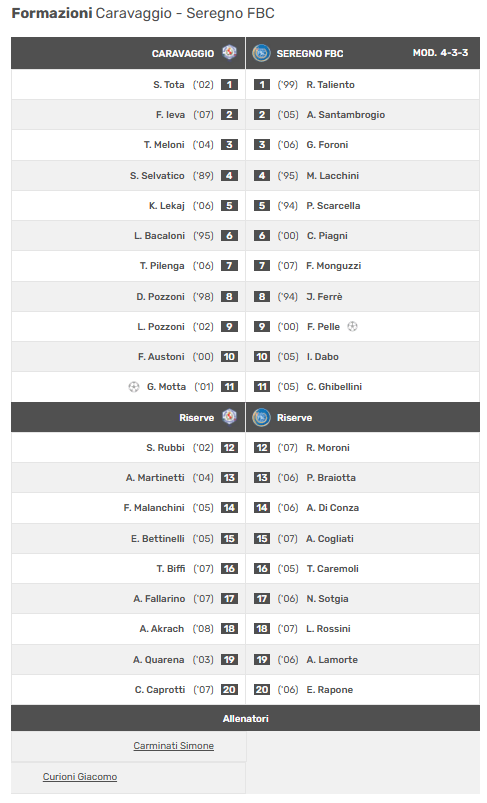
Task: Click Seregno's number 9 shirt badge
Action: coord(262,326)
